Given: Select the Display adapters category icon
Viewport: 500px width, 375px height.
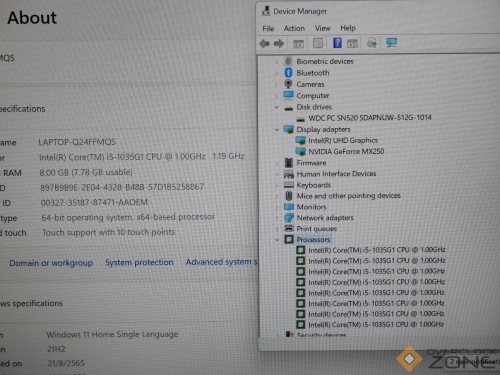Looking at the screenshot, I should pyautogui.click(x=289, y=129).
